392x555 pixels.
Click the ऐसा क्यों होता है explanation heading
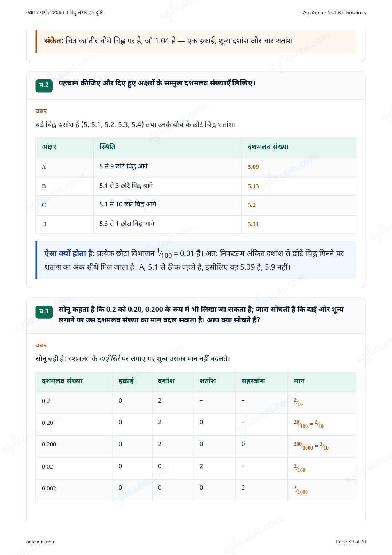[70, 253]
